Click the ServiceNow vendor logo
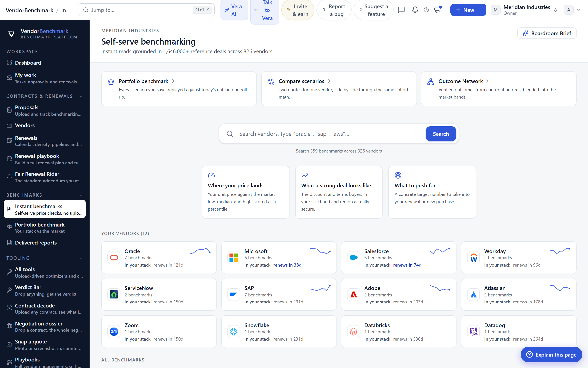This screenshot has width=588, height=368. (114, 294)
